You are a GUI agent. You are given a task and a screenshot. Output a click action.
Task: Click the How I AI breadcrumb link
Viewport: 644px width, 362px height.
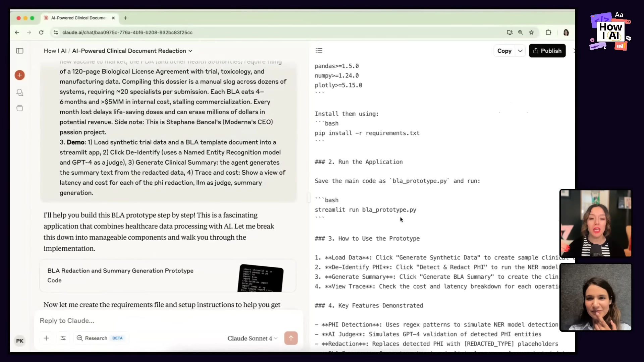pyautogui.click(x=55, y=51)
